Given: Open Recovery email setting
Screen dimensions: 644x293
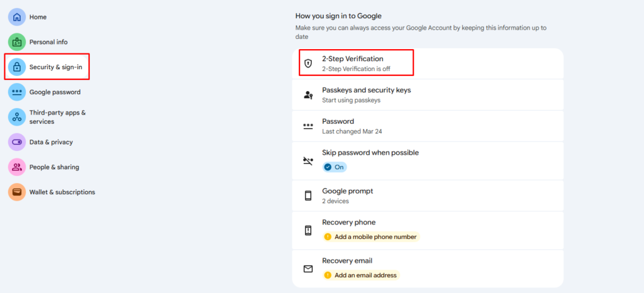Looking at the screenshot, I should pyautogui.click(x=428, y=269).
